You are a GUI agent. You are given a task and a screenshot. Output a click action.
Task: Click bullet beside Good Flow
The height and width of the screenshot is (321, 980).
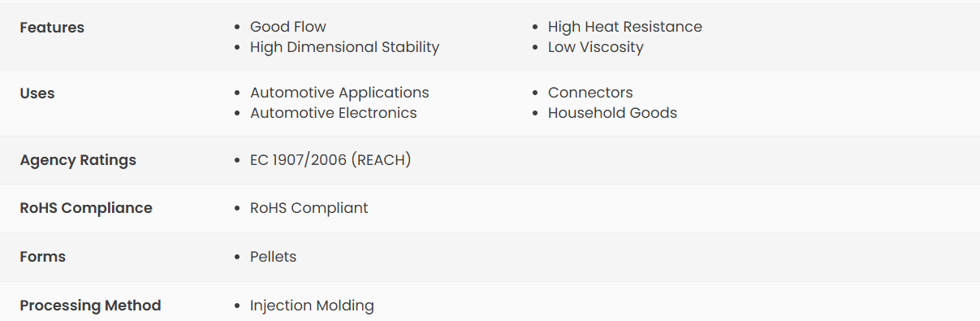coord(236,28)
